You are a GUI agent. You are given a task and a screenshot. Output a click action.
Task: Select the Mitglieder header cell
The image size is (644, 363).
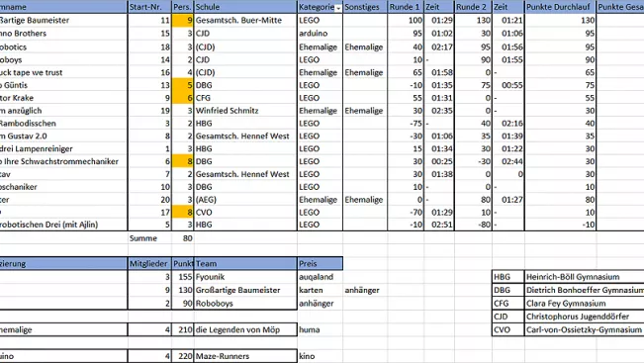click(x=150, y=264)
